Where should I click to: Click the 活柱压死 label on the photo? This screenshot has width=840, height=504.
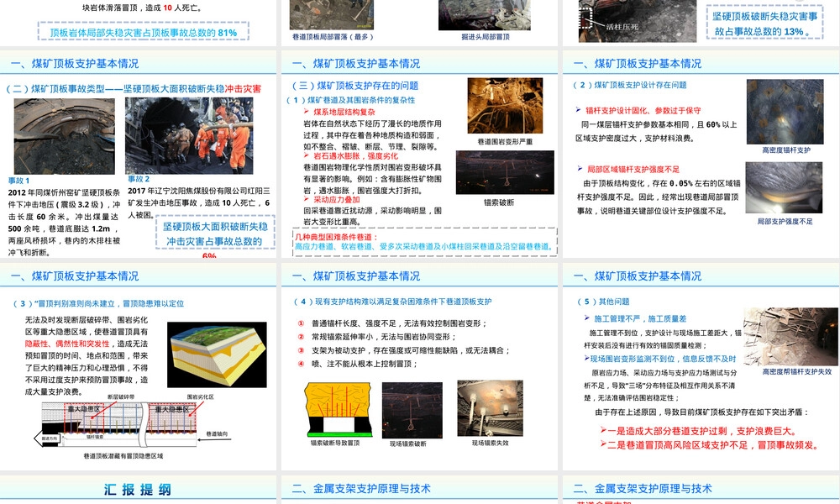622,26
